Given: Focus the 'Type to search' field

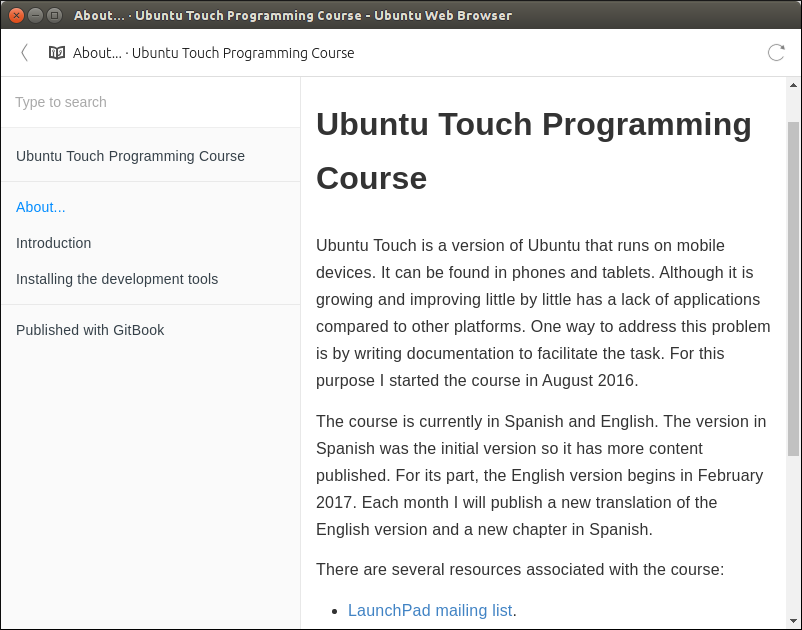Looking at the screenshot, I should [151, 102].
